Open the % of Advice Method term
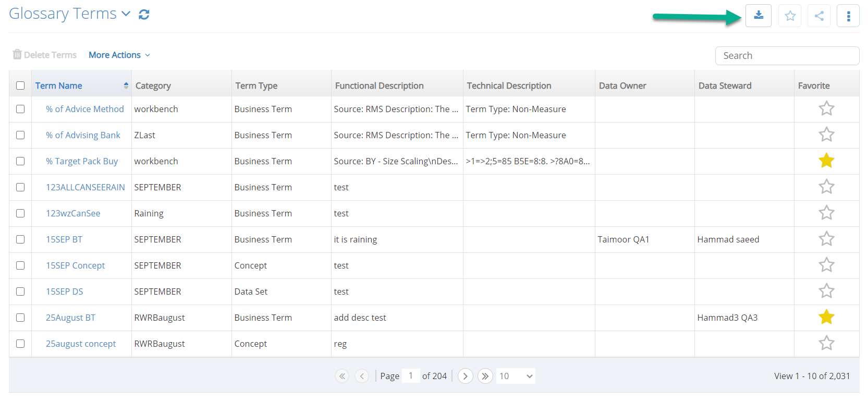The image size is (868, 401). 85,109
